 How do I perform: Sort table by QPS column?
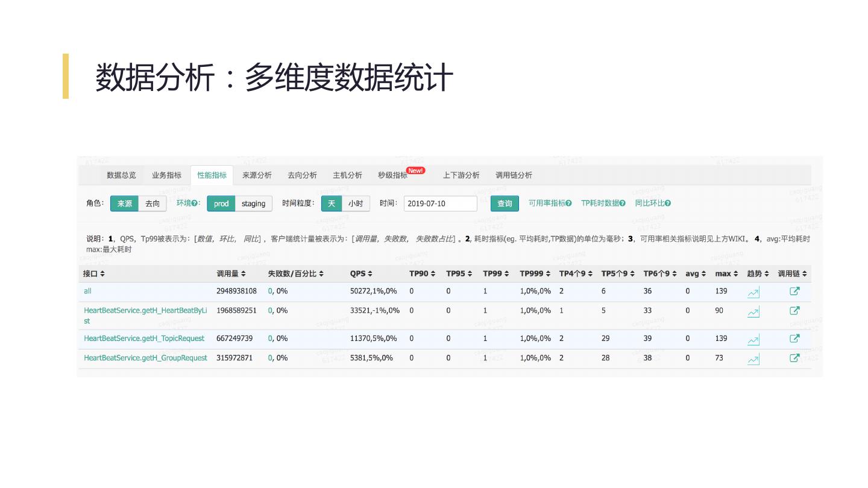tap(361, 274)
